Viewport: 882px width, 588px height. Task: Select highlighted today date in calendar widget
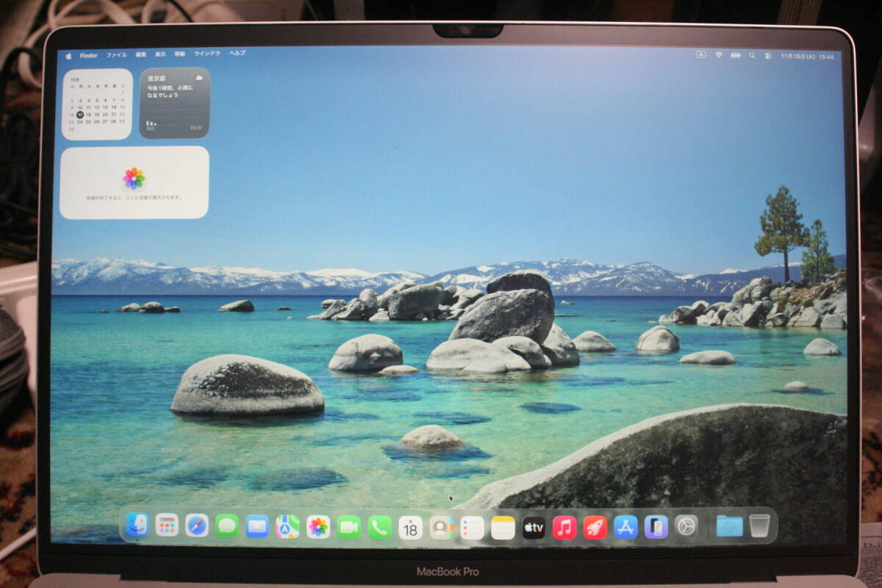[x=79, y=115]
